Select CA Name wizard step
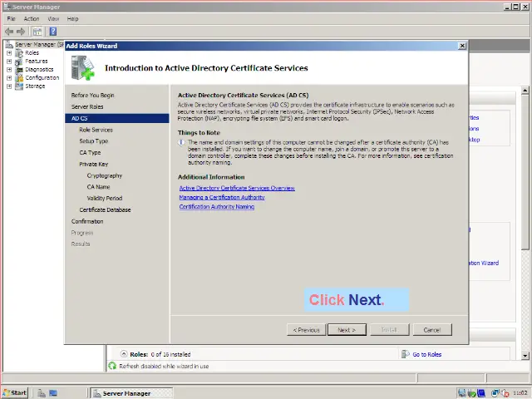This screenshot has width=532, height=399. [98, 187]
